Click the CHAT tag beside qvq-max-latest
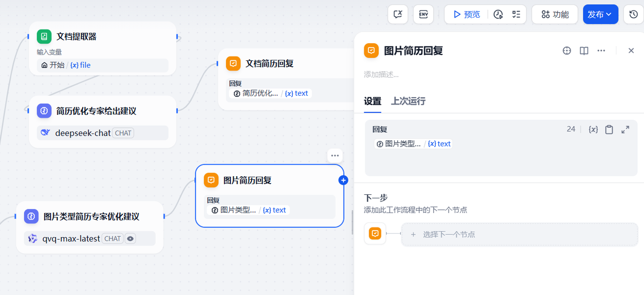The image size is (644, 295). point(112,239)
